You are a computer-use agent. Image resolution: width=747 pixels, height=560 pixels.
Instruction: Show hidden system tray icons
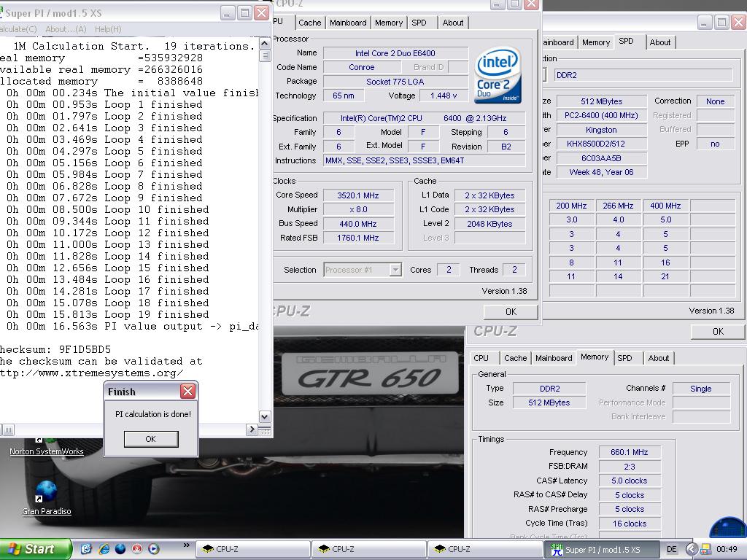point(692,549)
